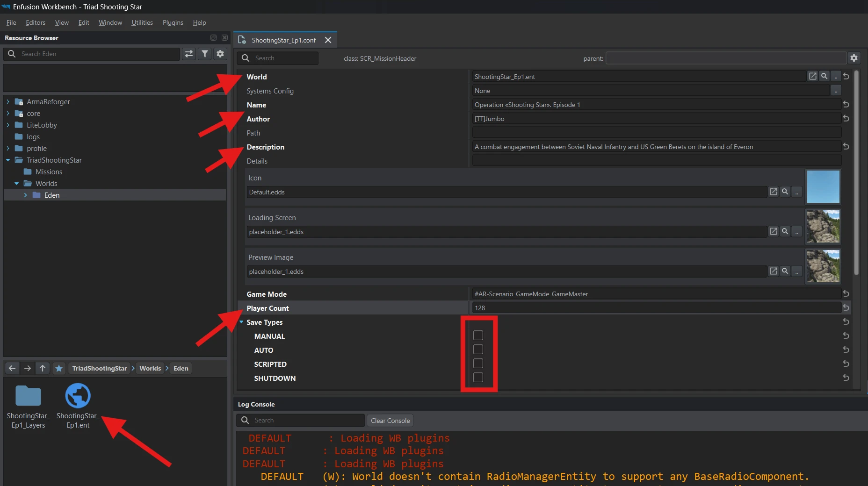The height and width of the screenshot is (486, 868).
Task: Enable the MANUAL save type checkbox
Action: 478,336
